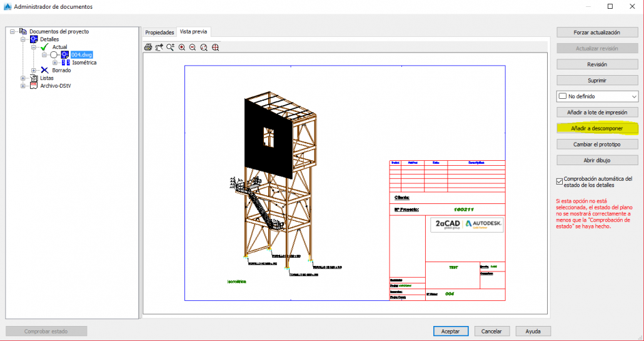Click the status circle beside 004.dwg
The image size is (644, 341).
54,55
